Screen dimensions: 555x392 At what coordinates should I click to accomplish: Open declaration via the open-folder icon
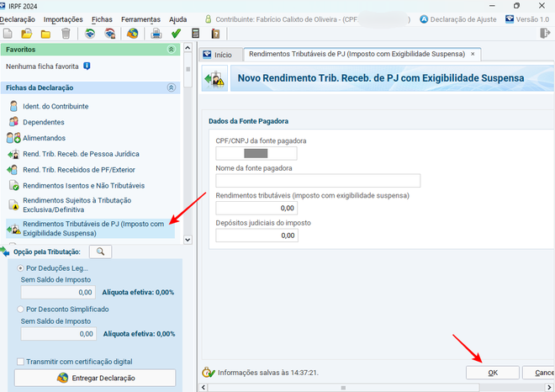(x=27, y=34)
